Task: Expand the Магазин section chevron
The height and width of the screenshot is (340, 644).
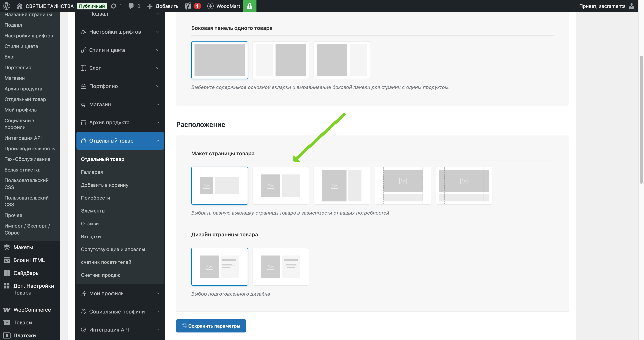Action: coord(158,104)
